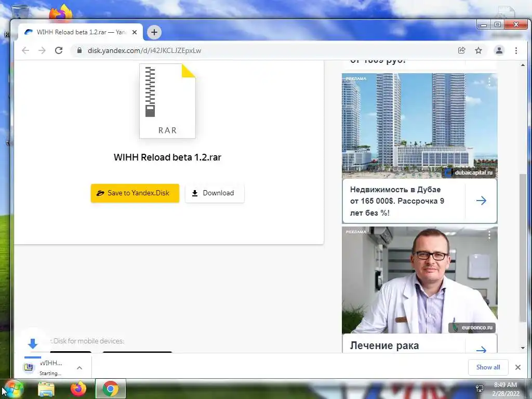
Task: Open Firefox desktop icon behind Chrome
Action: tap(61, 13)
